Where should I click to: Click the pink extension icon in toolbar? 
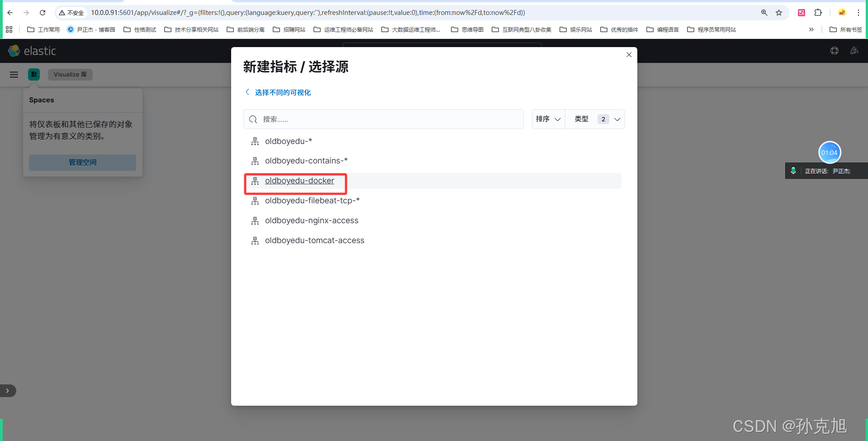click(802, 13)
